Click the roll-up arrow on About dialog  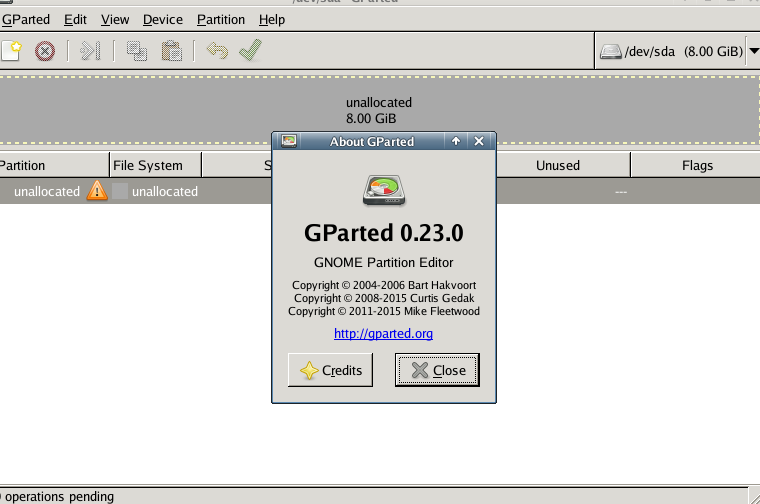click(456, 141)
